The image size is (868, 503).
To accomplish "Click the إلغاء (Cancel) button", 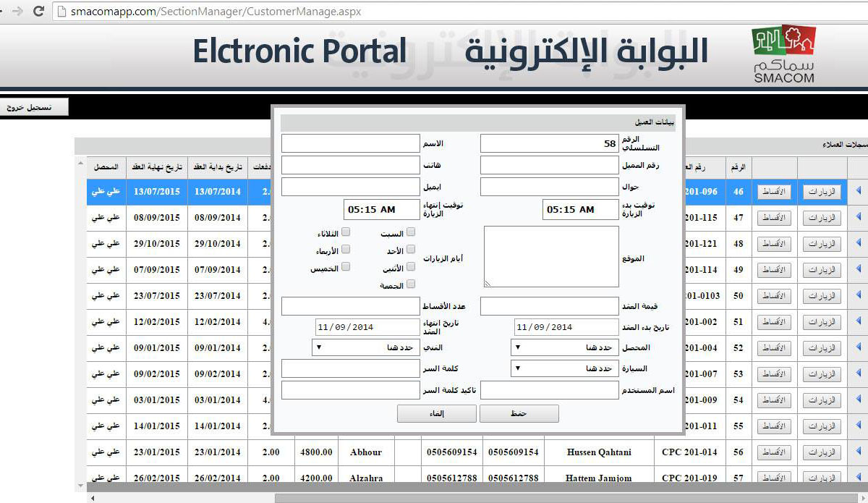I will point(436,413).
